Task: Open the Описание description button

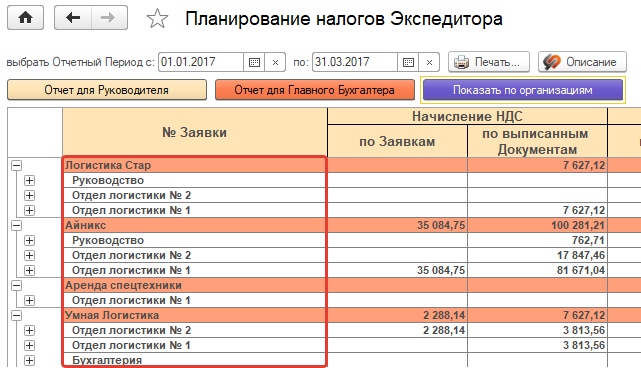Action: (x=582, y=62)
